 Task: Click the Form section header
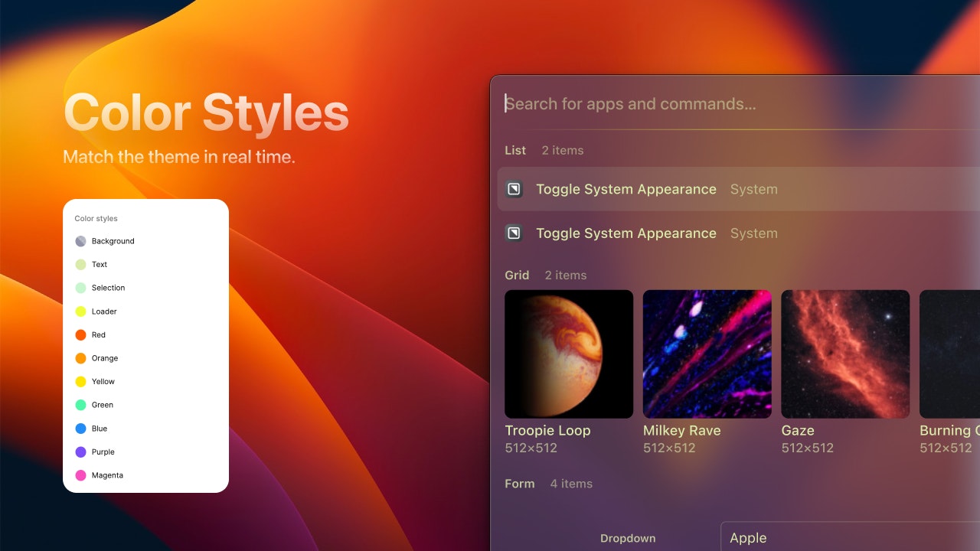point(520,484)
